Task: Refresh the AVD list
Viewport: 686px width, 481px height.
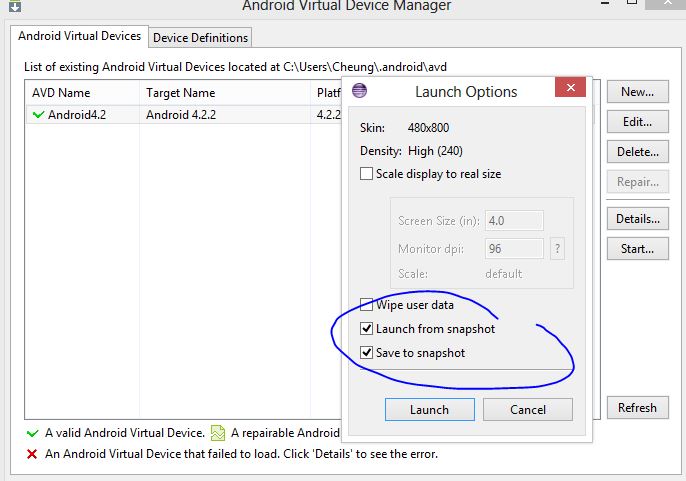Action: pos(637,408)
